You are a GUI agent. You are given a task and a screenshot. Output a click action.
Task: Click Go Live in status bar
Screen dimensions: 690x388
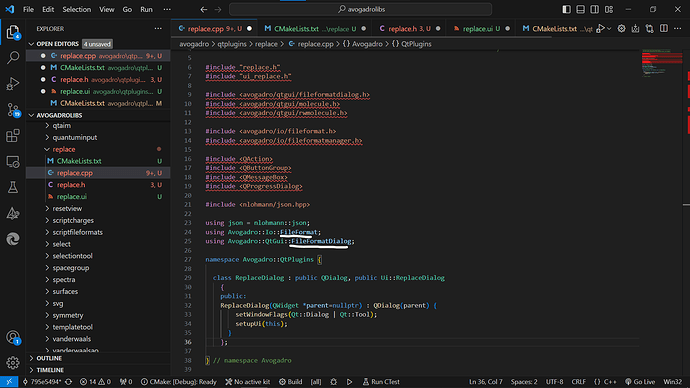click(640, 382)
